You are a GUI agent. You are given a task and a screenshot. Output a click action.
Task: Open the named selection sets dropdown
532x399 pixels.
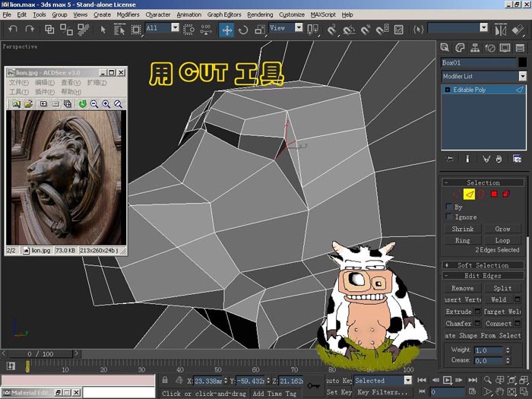(x=484, y=27)
